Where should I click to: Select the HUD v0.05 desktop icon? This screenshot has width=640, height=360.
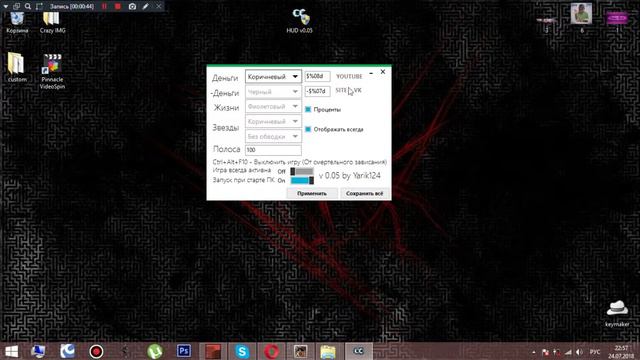click(x=300, y=21)
